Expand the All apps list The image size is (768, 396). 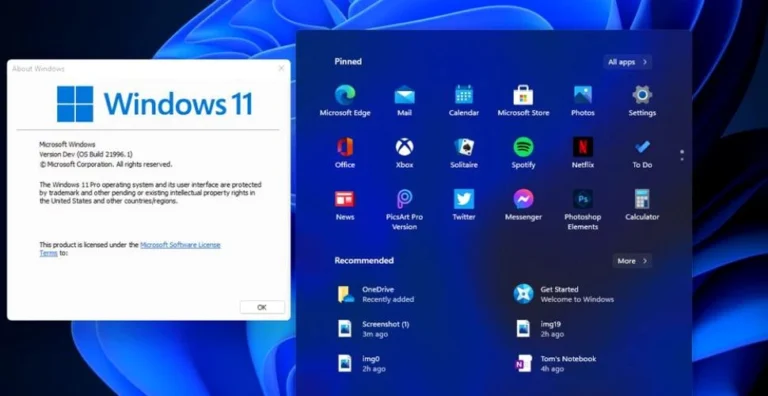pos(627,62)
